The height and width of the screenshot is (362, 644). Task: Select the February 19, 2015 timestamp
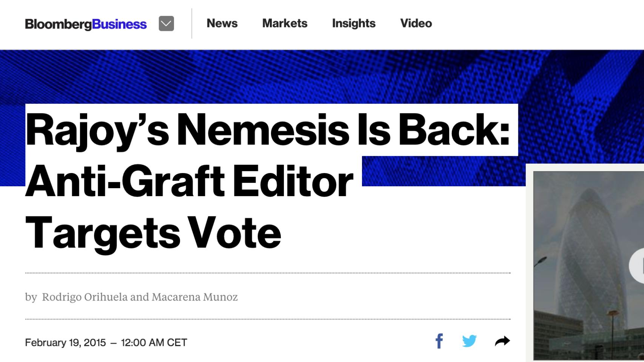click(x=106, y=342)
